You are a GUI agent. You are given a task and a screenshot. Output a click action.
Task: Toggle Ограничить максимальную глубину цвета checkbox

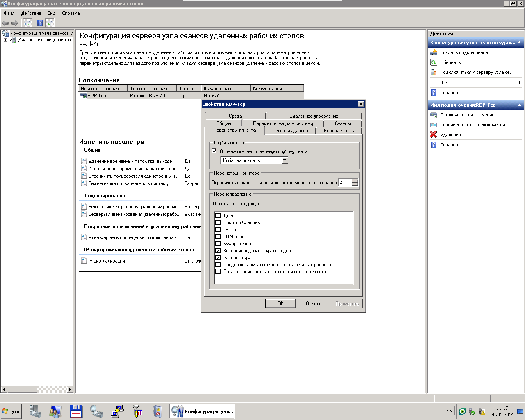tap(214, 151)
